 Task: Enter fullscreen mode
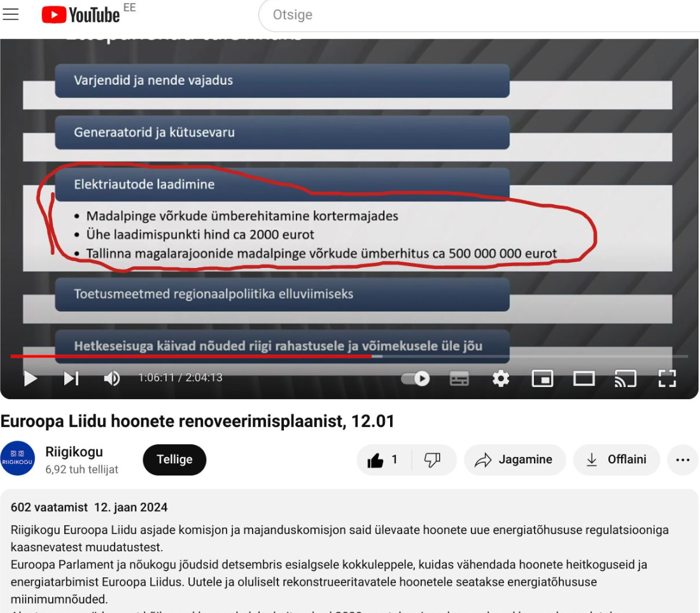pyautogui.click(x=666, y=378)
